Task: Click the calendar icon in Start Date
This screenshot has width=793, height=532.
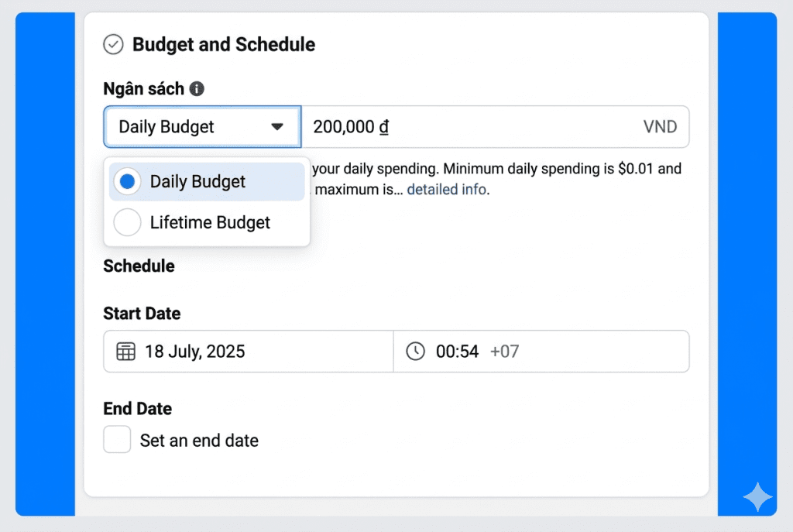Action: (x=126, y=352)
